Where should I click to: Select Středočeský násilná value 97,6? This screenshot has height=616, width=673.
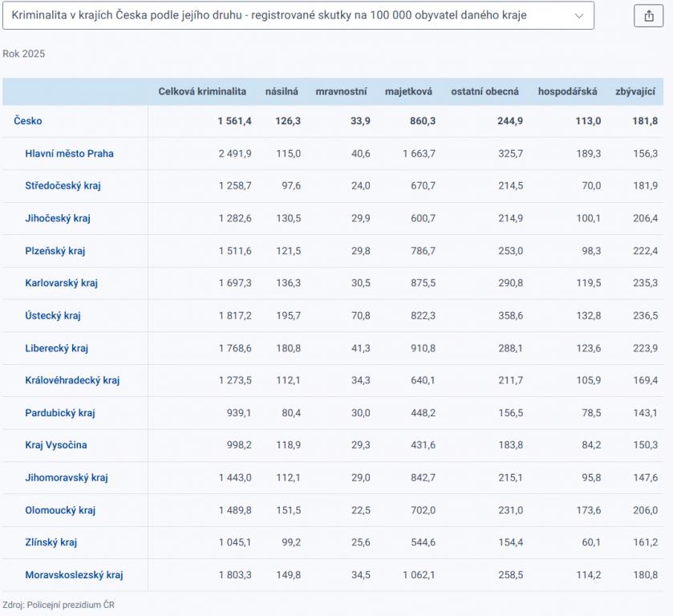291,186
